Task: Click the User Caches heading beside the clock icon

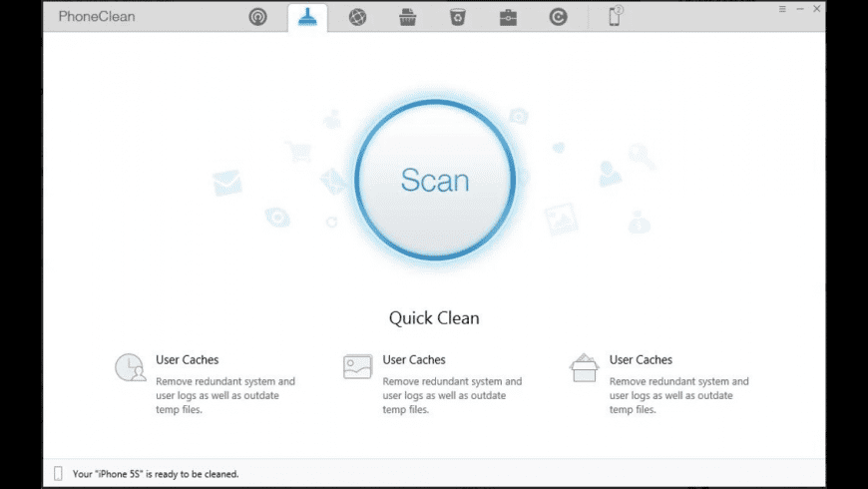Action: pos(188,359)
